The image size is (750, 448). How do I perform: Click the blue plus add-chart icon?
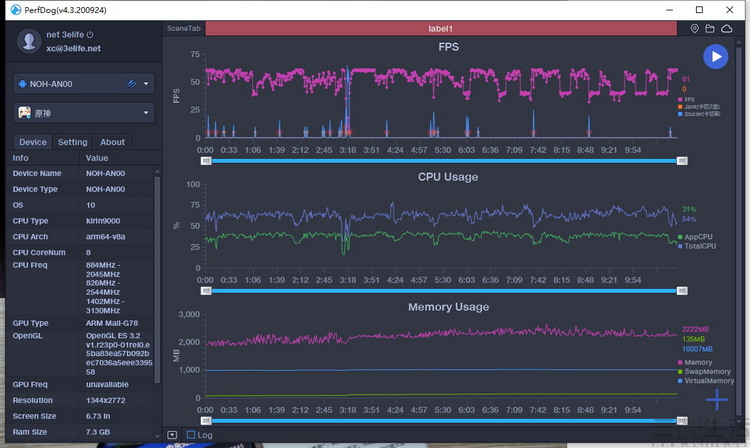point(717,400)
